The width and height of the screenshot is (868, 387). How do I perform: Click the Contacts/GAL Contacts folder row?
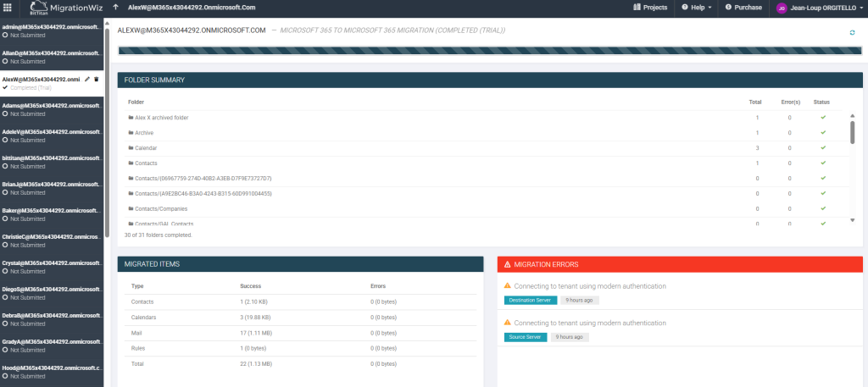tap(484, 222)
